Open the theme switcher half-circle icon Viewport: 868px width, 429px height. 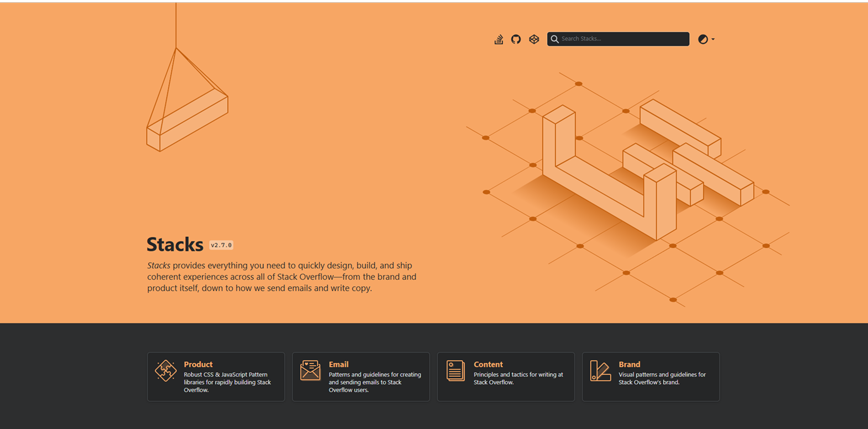tap(703, 39)
